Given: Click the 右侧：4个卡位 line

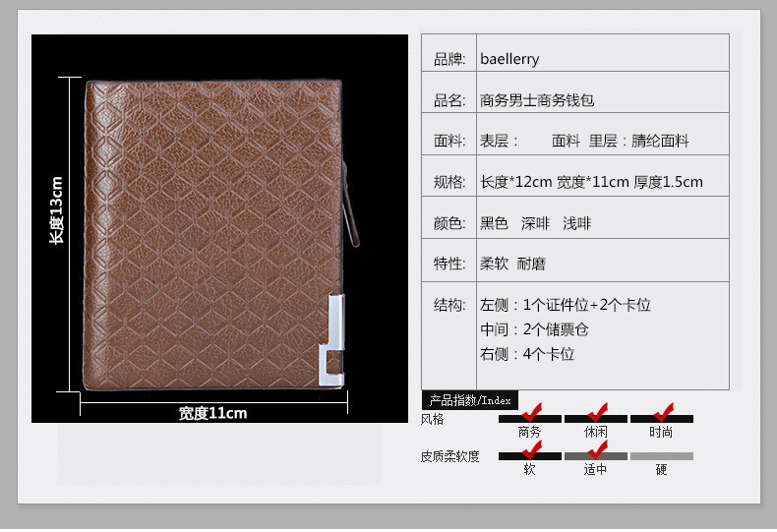Looking at the screenshot, I should 527,354.
